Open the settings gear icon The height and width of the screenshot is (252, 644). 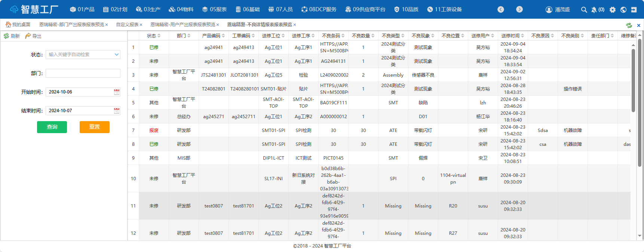point(612,10)
